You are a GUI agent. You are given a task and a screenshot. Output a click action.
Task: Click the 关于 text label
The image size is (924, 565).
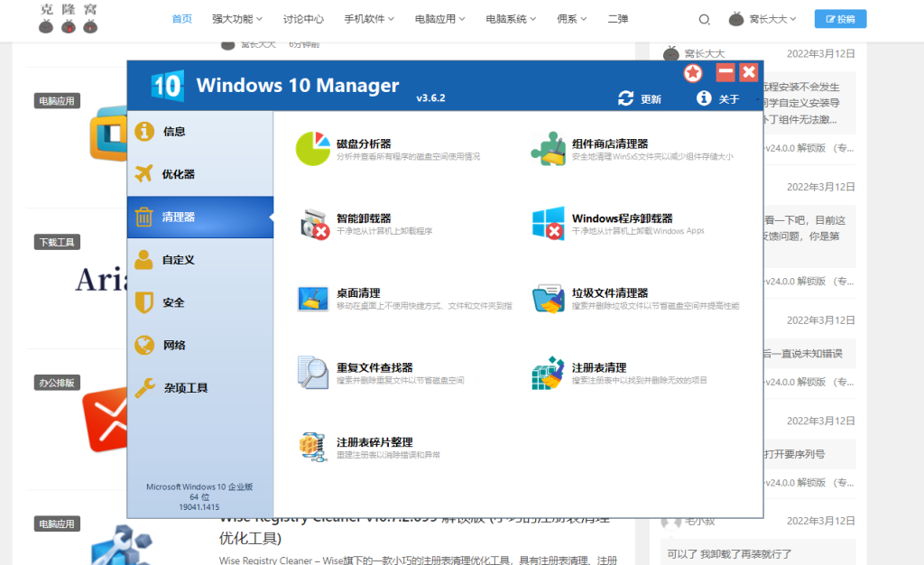click(x=729, y=99)
